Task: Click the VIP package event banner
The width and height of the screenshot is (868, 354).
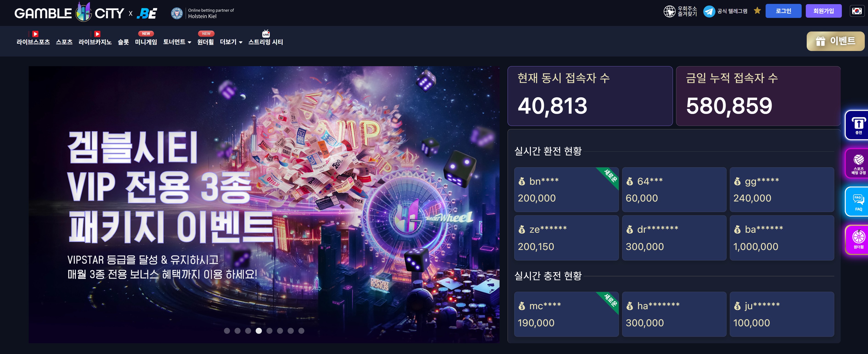Action: pos(264,205)
